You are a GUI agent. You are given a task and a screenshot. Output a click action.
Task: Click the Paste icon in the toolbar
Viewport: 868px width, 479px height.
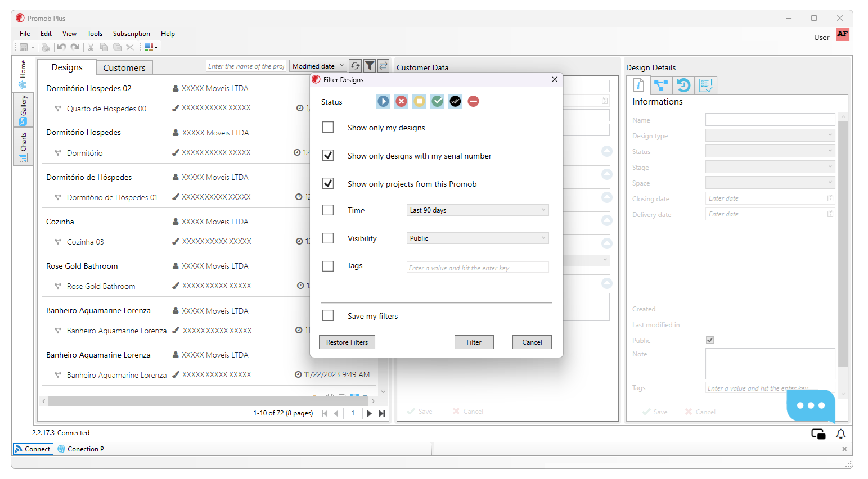tap(117, 47)
